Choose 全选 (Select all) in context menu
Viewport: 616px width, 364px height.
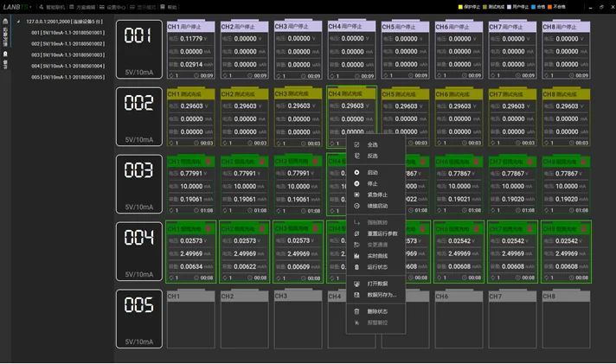[372, 144]
